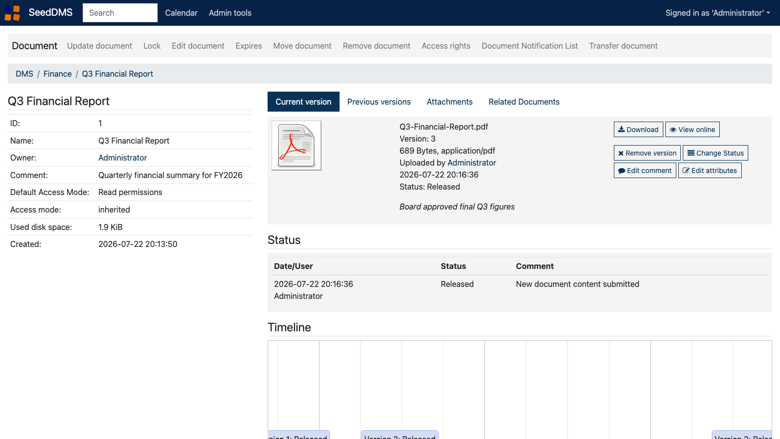Image resolution: width=780 pixels, height=439 pixels.
Task: Click the Edit comment button
Action: coord(645,171)
